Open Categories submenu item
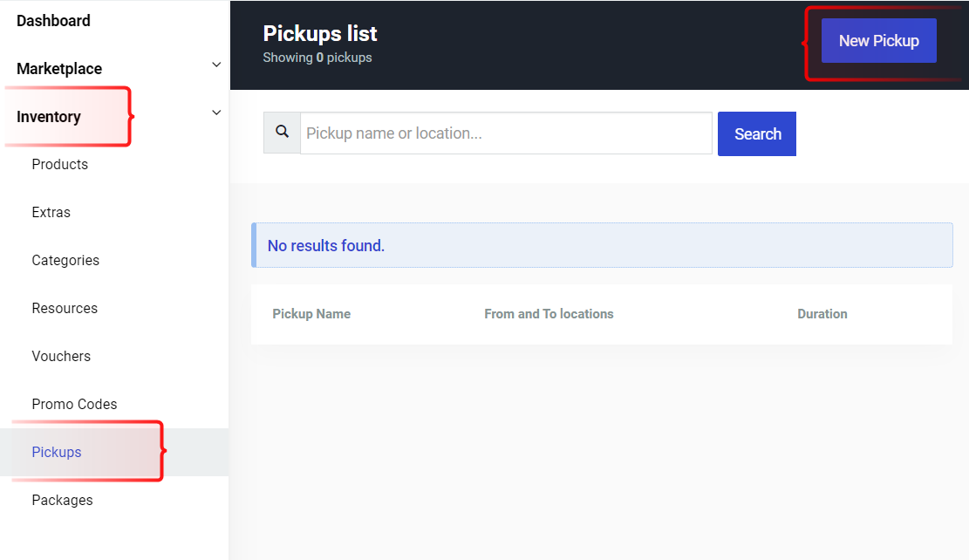The image size is (969, 560). [65, 260]
